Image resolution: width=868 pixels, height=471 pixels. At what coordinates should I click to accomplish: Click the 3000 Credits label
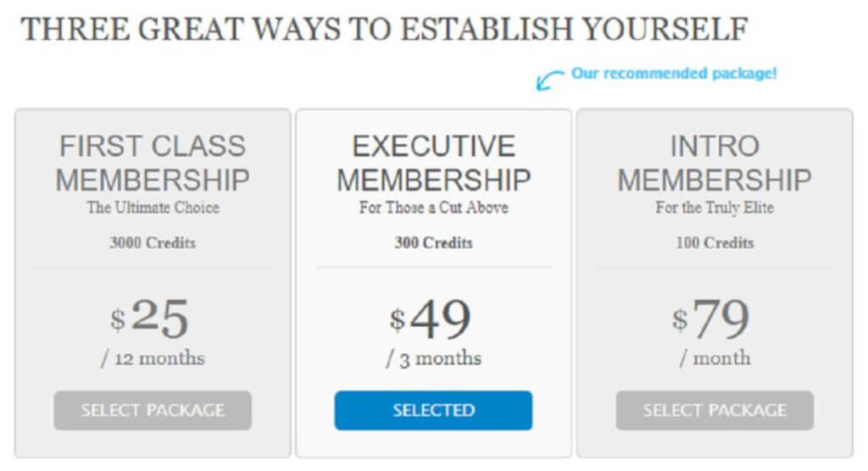(x=153, y=242)
